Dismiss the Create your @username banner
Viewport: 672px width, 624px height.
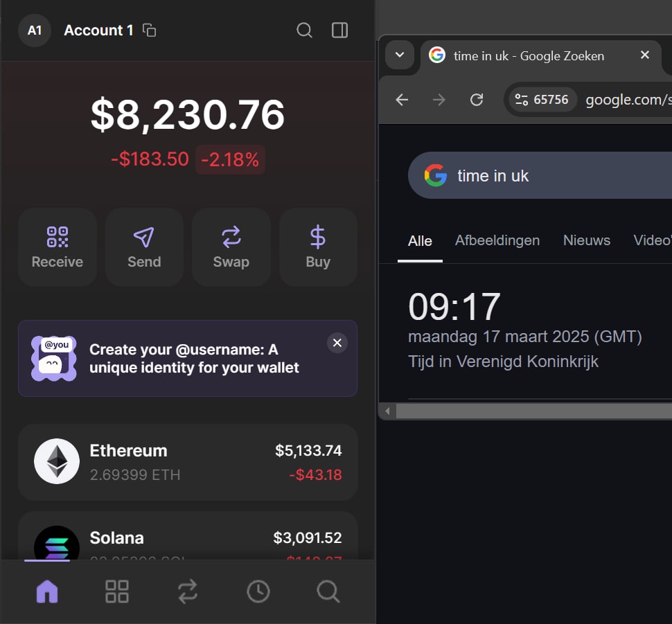pyautogui.click(x=337, y=343)
